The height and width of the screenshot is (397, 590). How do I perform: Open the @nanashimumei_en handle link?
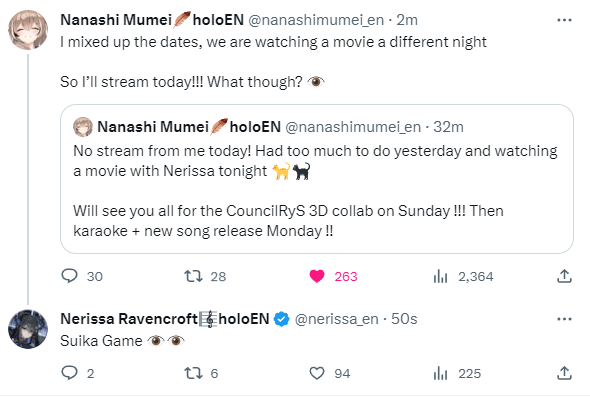pos(316,20)
